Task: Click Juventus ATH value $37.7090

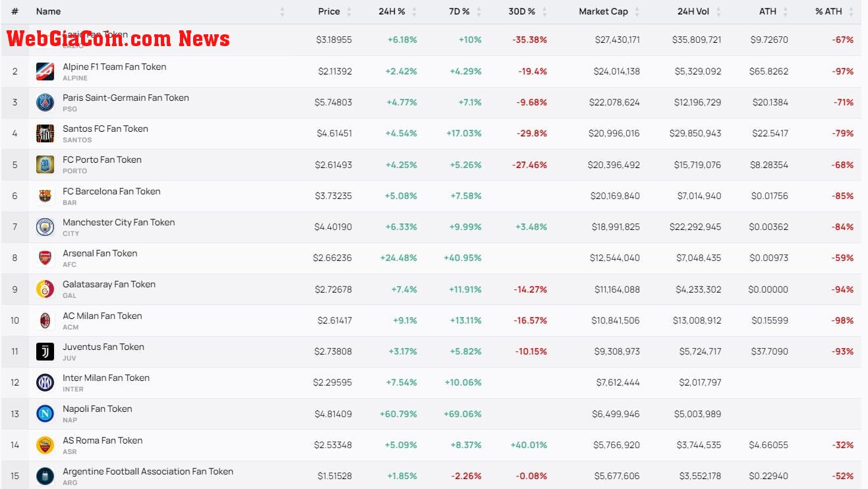Action: click(x=770, y=351)
